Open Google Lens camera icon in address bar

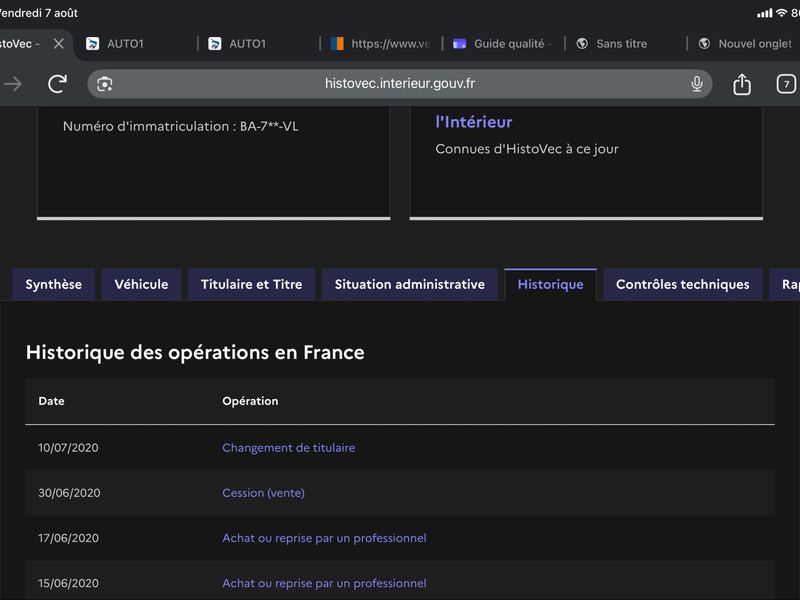pyautogui.click(x=105, y=84)
